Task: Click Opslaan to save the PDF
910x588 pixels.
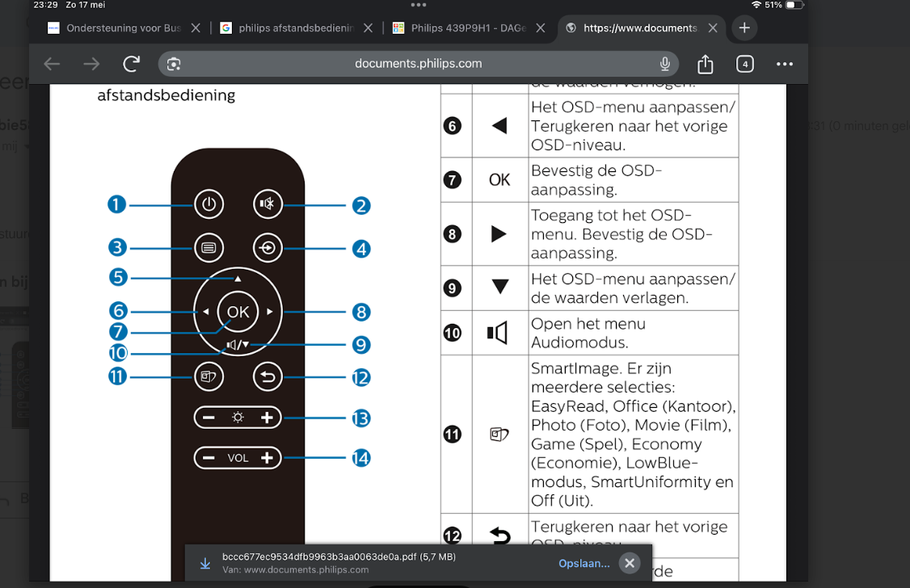Action: [x=583, y=563]
